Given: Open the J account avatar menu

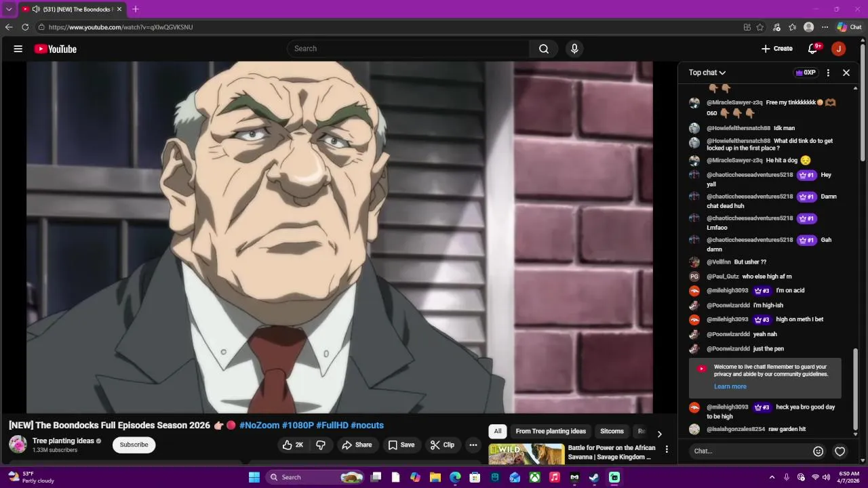Looking at the screenshot, I should (x=839, y=49).
